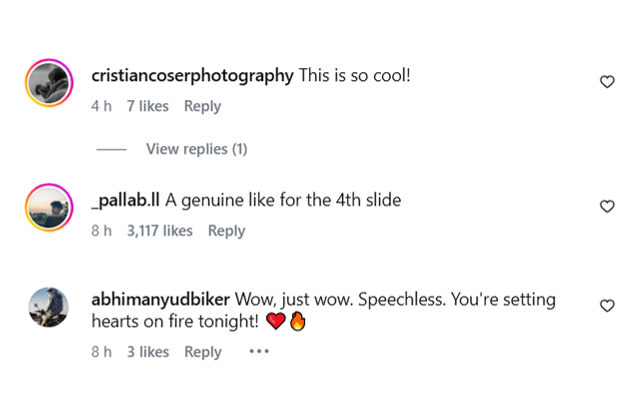The width and height of the screenshot is (629, 408).
Task: View the 3 likes list
Action: point(147,352)
